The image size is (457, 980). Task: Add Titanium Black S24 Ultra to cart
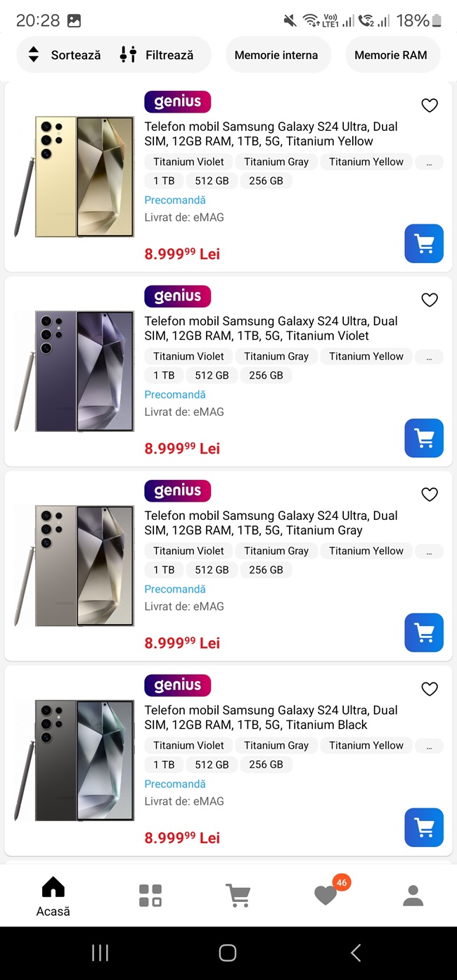click(424, 827)
